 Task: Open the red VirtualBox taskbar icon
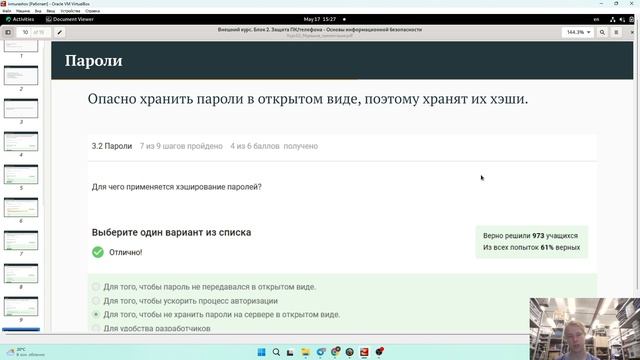(364, 352)
